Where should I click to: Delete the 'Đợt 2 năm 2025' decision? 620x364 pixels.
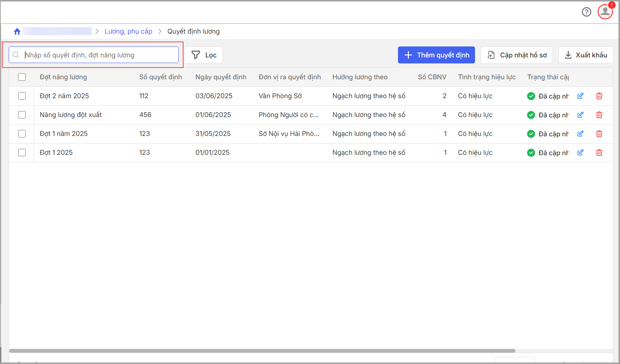(x=599, y=96)
